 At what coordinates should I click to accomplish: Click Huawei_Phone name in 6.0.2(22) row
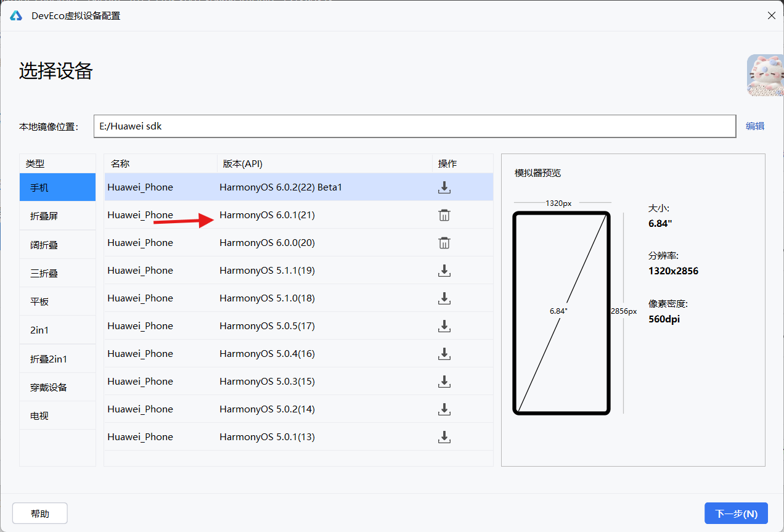tap(140, 187)
